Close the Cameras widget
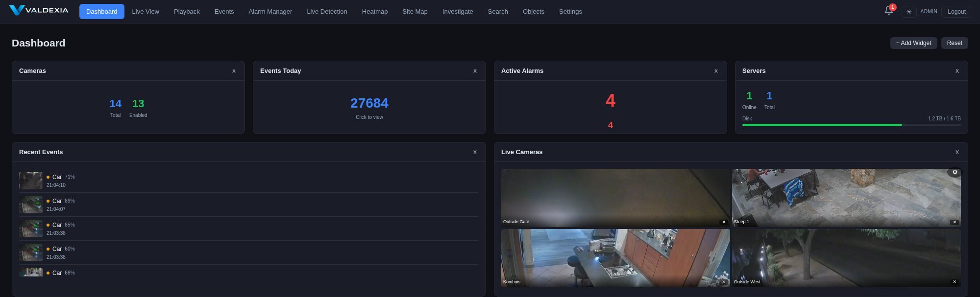The width and height of the screenshot is (980, 297). click(x=234, y=71)
